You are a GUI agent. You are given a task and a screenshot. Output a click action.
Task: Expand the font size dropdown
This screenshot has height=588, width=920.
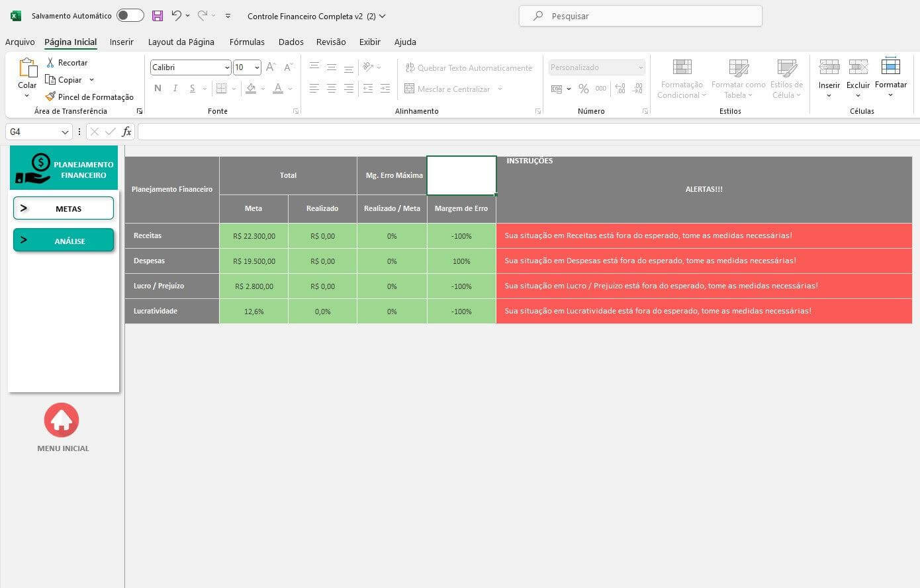(257, 67)
